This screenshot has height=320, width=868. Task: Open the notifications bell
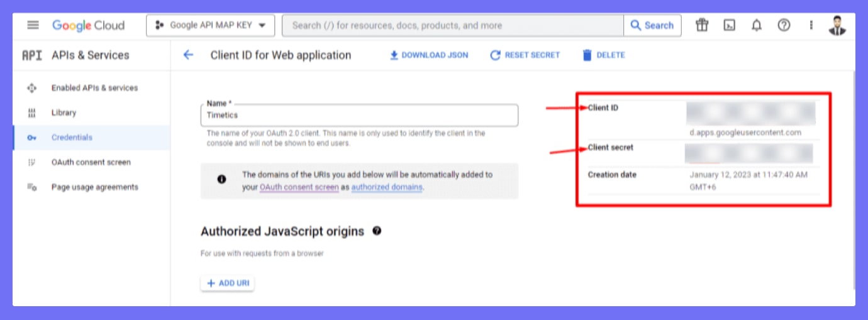click(x=757, y=25)
